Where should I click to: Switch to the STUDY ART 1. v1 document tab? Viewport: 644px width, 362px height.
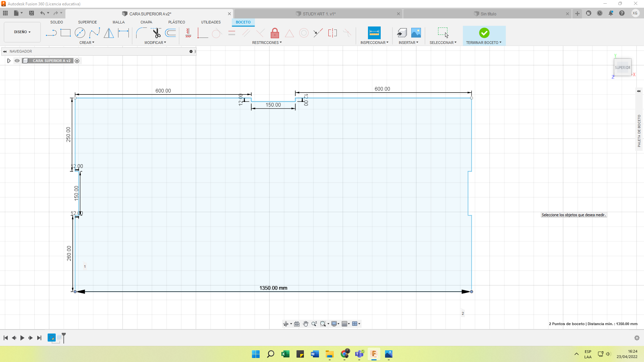319,14
